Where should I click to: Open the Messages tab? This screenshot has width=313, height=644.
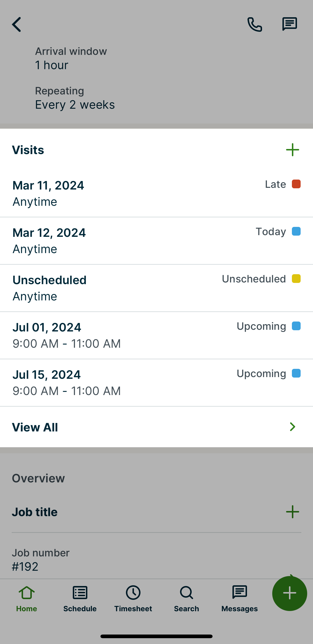coord(239,598)
